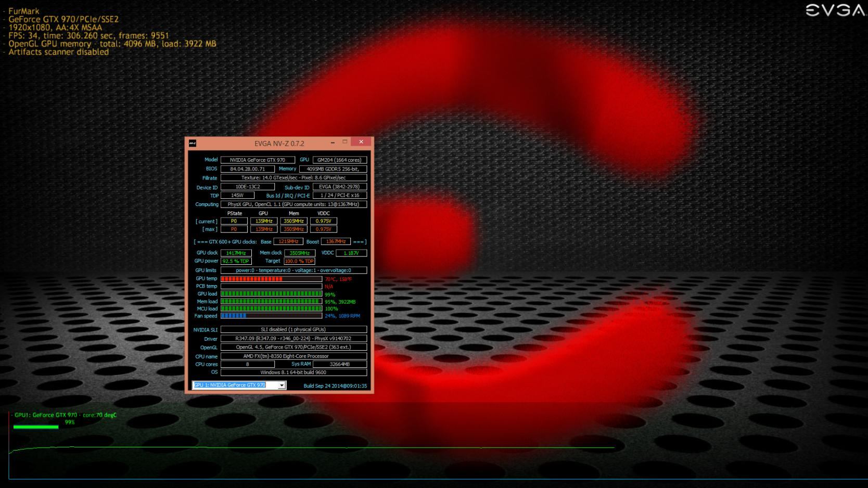Click Device ID value 10DE-13C2
Screen dimensions: 868x488
[247, 187]
